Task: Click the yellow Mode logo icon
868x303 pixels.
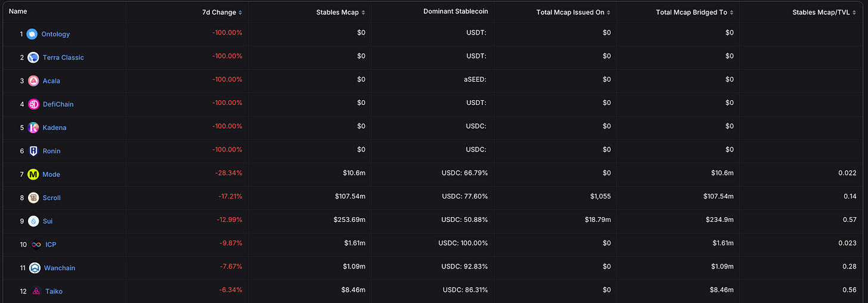Action: click(33, 174)
